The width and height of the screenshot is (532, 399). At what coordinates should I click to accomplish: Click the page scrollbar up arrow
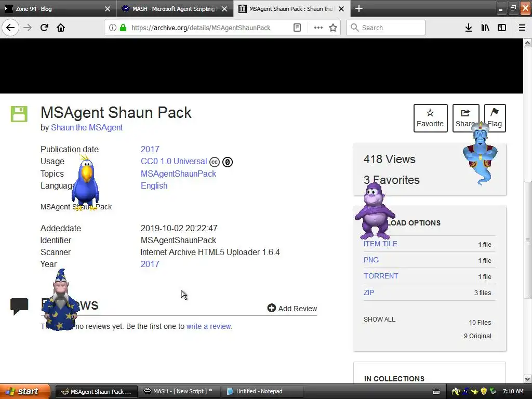pyautogui.click(x=527, y=43)
